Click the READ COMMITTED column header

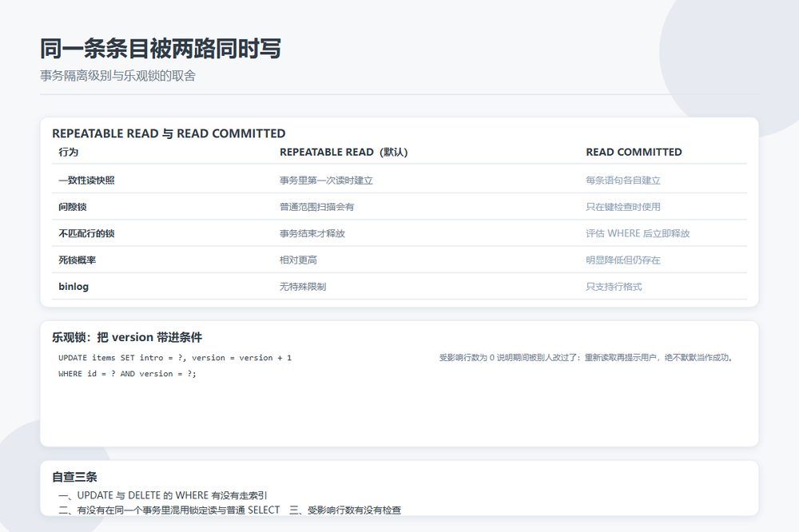click(x=634, y=152)
